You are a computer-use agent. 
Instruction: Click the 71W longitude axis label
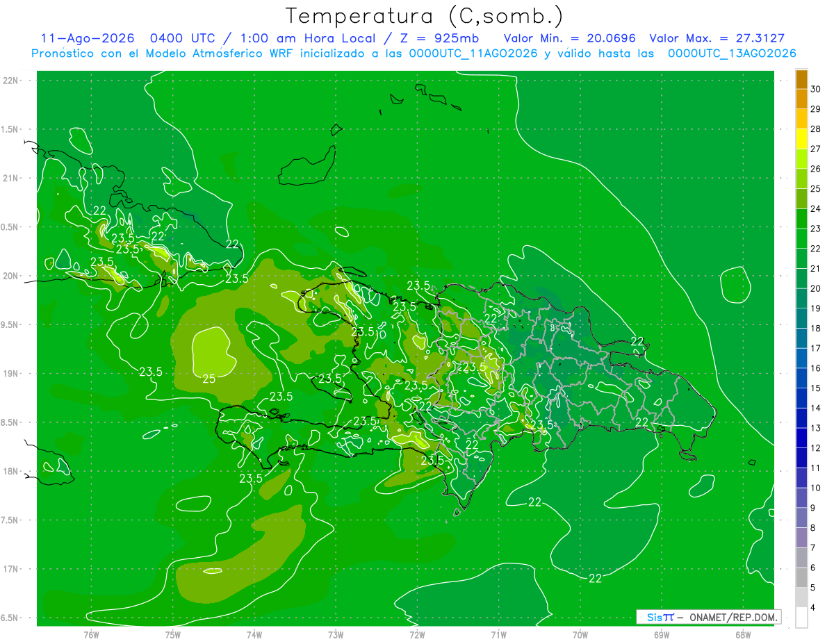tap(498, 635)
